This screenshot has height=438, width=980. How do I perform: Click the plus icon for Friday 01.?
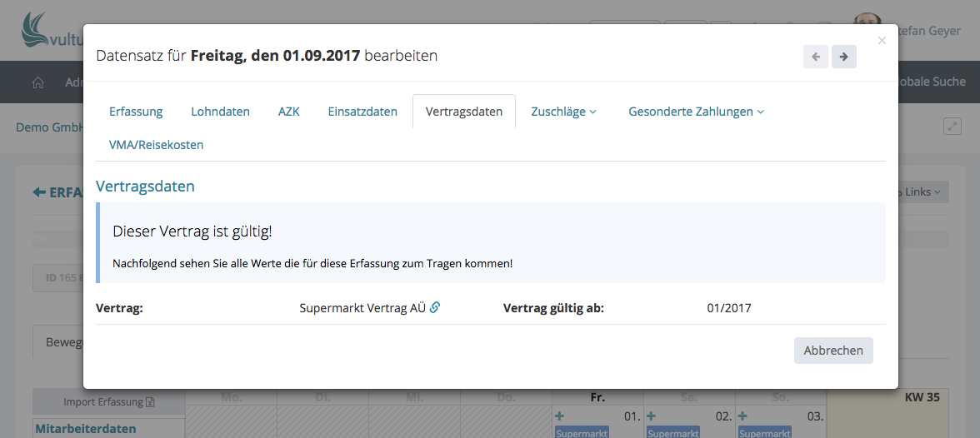[560, 416]
